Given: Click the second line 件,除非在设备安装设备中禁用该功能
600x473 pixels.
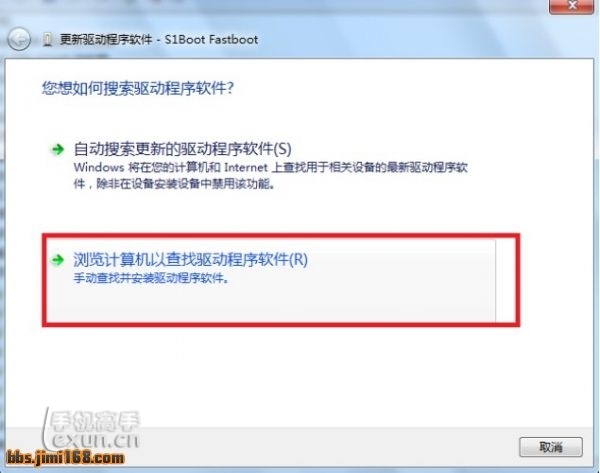Looking at the screenshot, I should [x=174, y=184].
